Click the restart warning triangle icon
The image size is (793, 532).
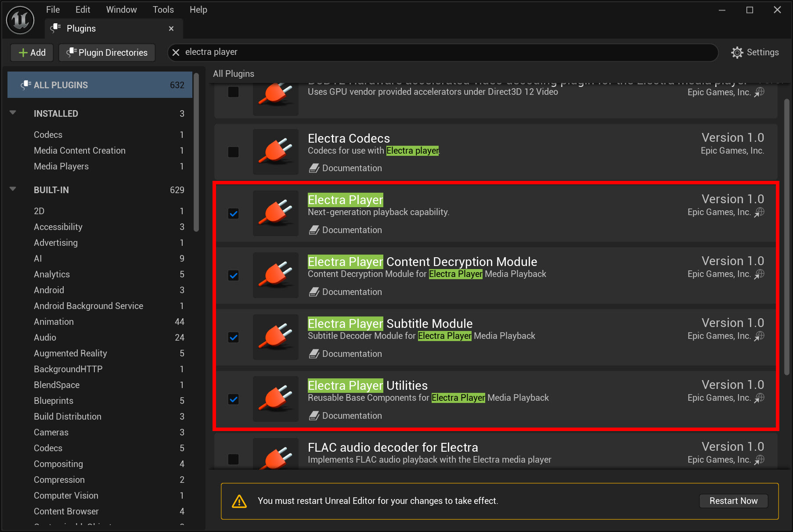click(x=239, y=501)
